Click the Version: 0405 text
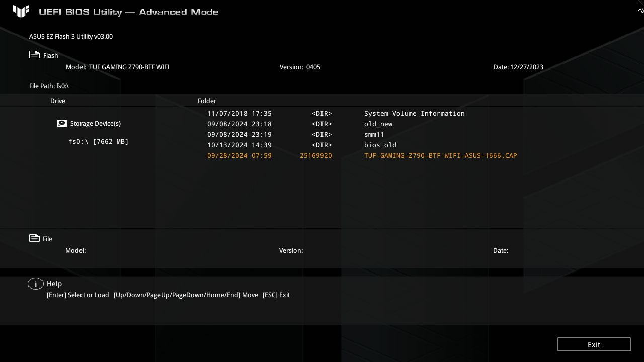The width and height of the screenshot is (644, 362). [x=300, y=67]
